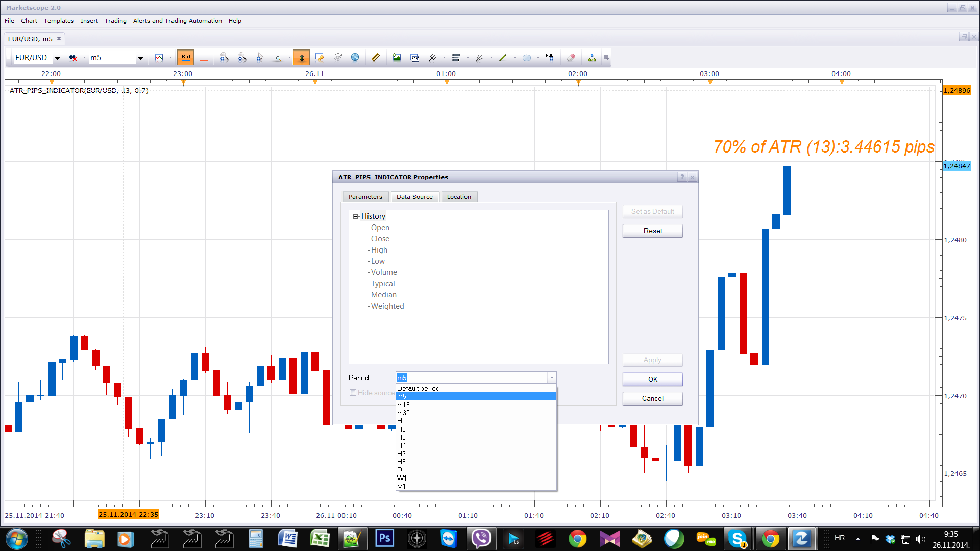Select W1 in period list
The image size is (980, 551).
point(476,478)
